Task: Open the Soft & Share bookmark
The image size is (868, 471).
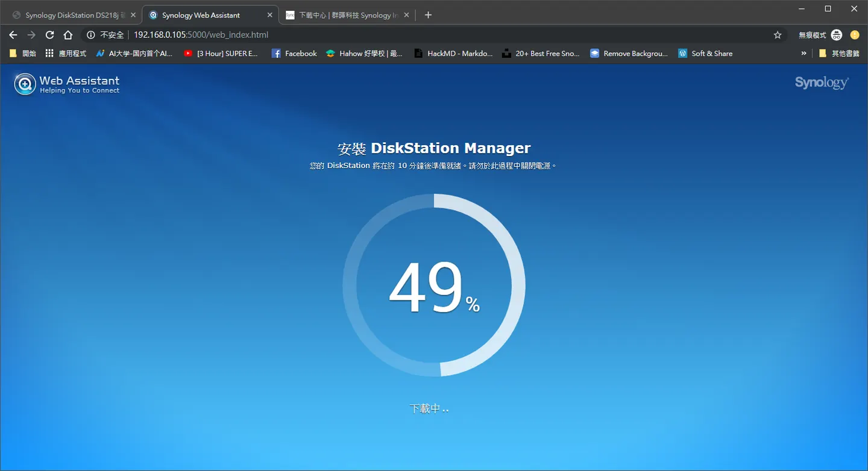Action: (705, 54)
